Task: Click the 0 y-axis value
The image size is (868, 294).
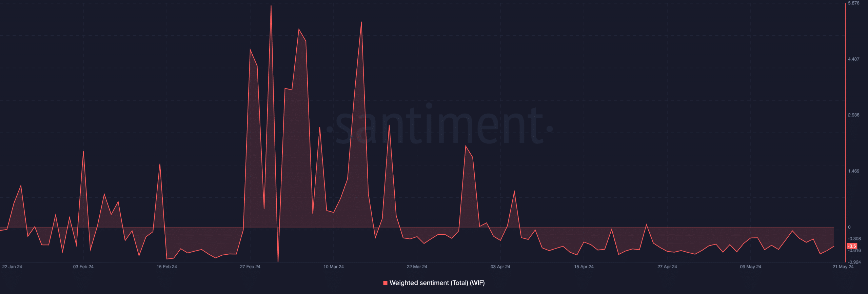Action: [849, 227]
